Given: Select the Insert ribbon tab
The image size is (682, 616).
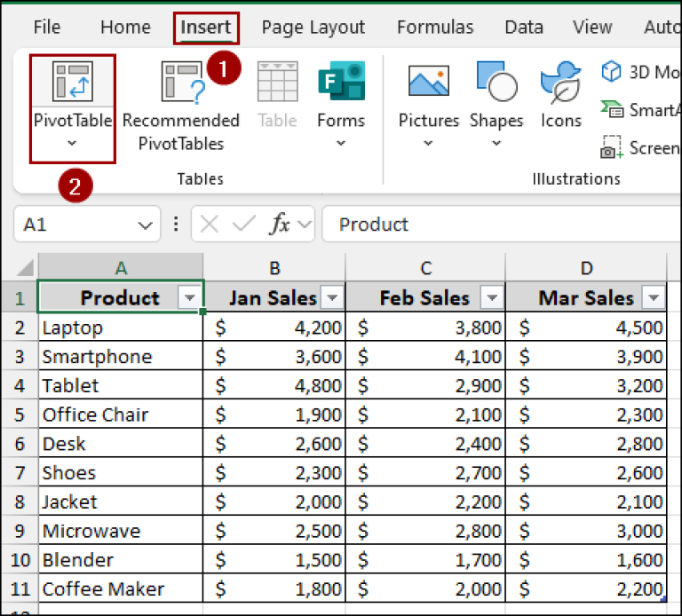Looking at the screenshot, I should (206, 28).
